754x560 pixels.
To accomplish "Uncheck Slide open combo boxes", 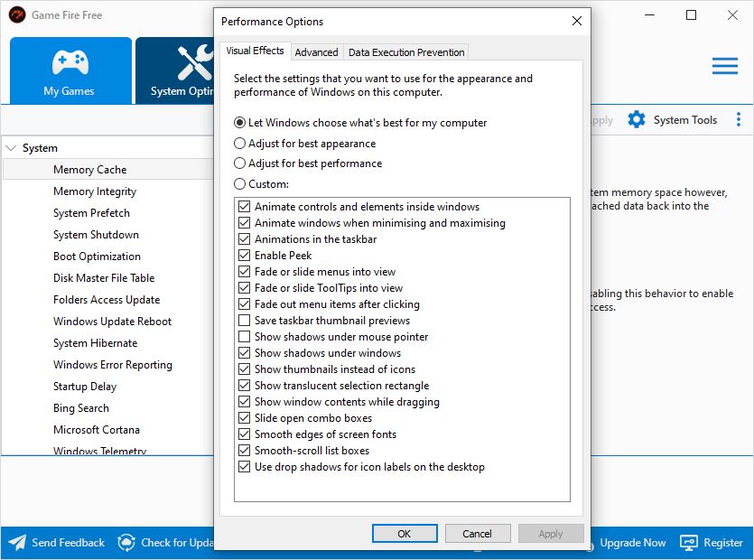I will pyautogui.click(x=245, y=418).
